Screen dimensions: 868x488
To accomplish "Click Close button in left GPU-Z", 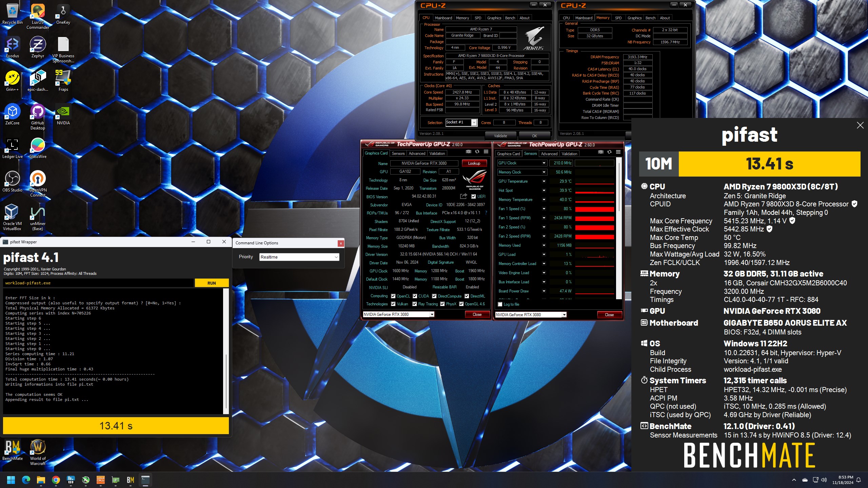I will click(477, 314).
